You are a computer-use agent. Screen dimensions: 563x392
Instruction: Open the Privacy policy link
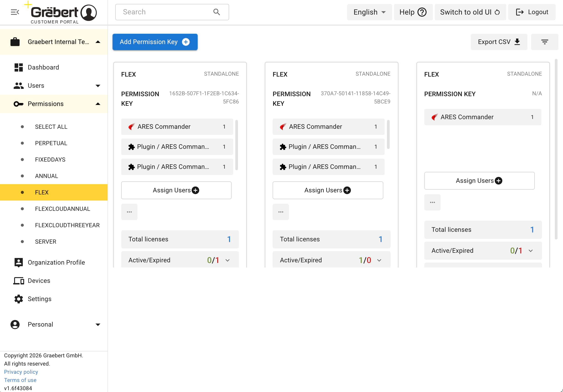click(21, 372)
